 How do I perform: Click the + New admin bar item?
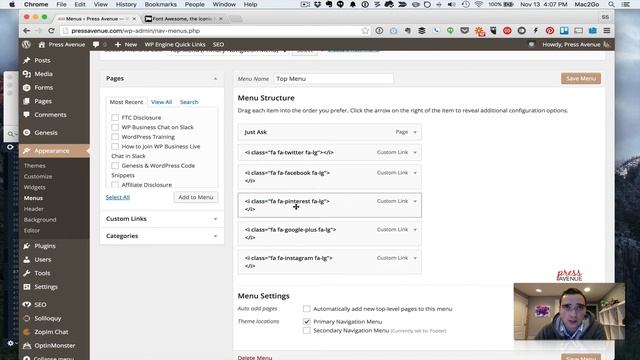tap(126, 44)
